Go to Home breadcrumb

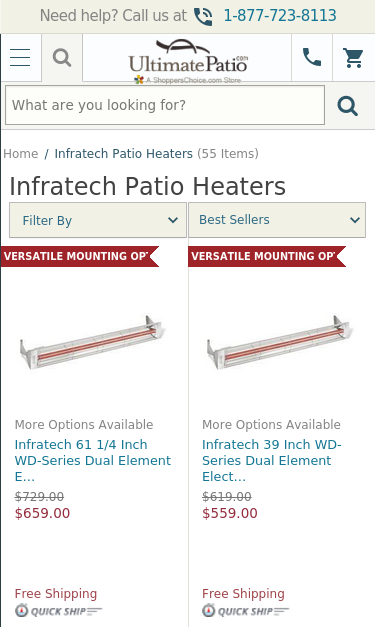click(x=21, y=154)
